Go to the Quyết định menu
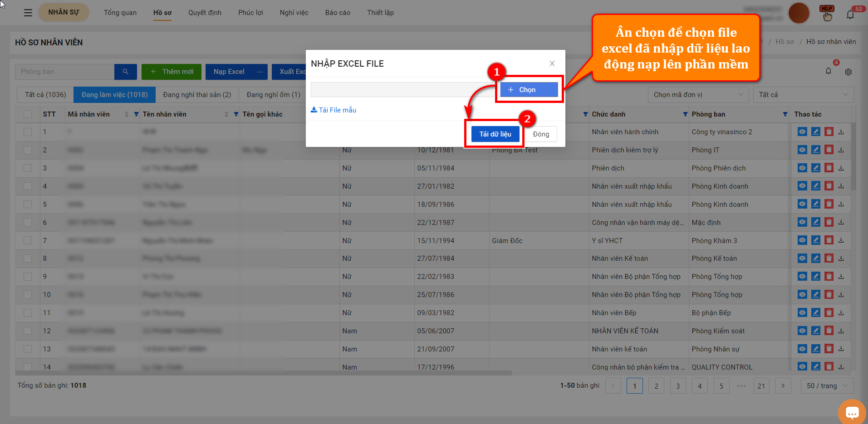The height and width of the screenshot is (424, 868). click(x=205, y=13)
